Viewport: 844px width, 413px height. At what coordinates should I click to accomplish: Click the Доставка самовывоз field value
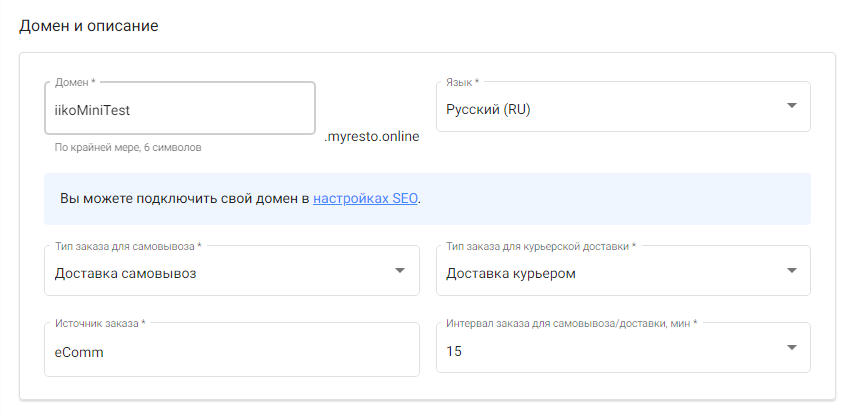click(125, 274)
